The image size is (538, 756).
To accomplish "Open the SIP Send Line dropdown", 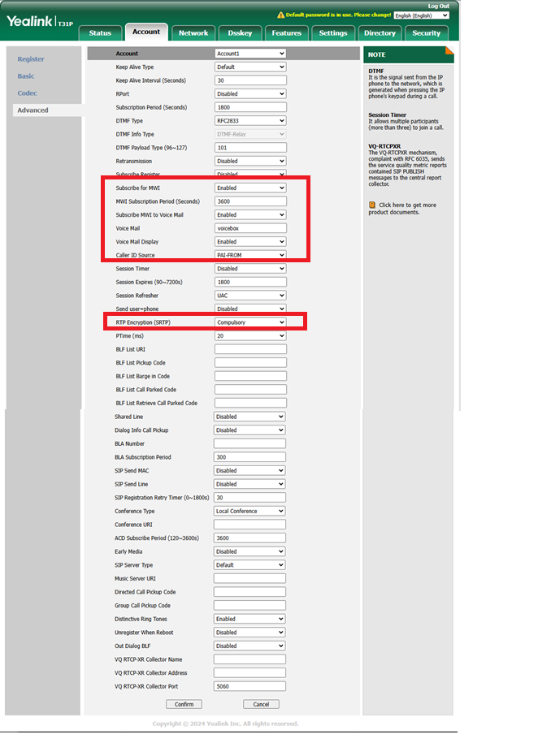I will (x=249, y=484).
